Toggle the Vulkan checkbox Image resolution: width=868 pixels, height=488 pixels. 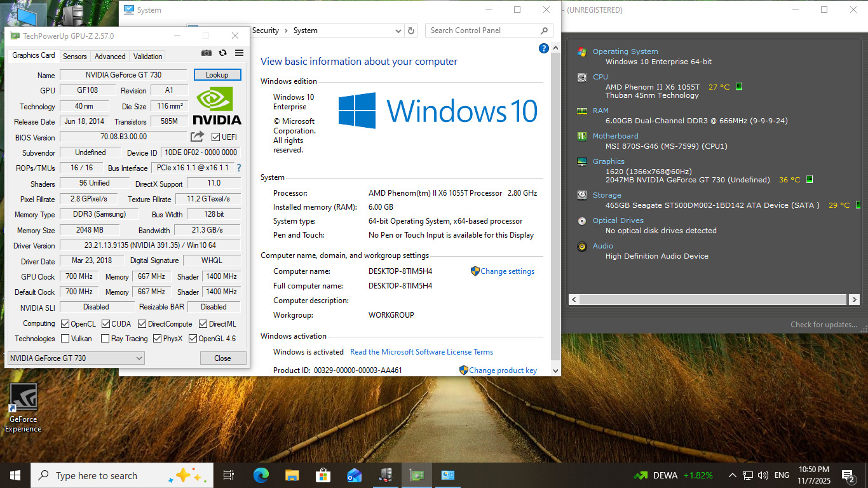[65, 339]
